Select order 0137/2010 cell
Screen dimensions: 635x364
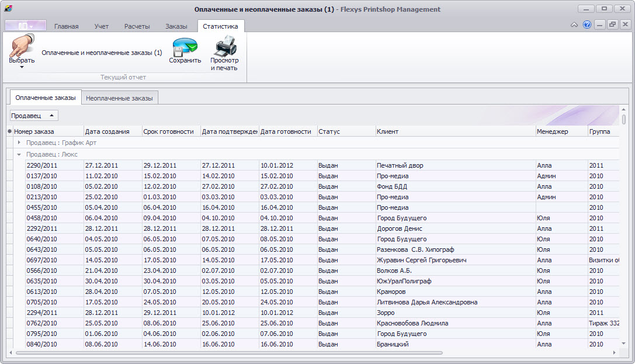click(x=54, y=176)
